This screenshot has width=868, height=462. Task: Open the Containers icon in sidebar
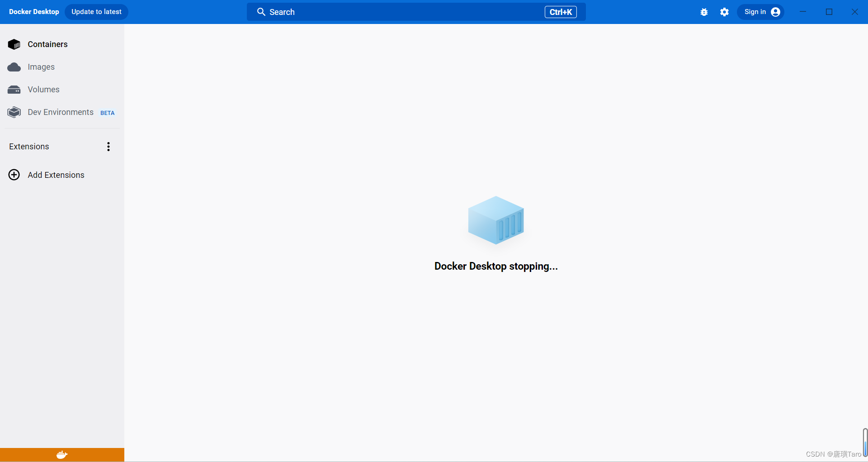click(x=14, y=44)
